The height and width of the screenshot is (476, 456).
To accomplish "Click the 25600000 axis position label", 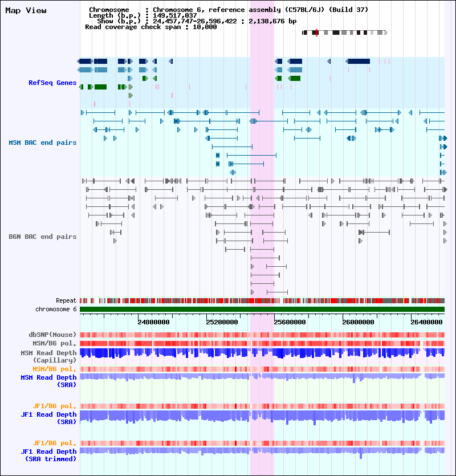I will click(x=290, y=322).
